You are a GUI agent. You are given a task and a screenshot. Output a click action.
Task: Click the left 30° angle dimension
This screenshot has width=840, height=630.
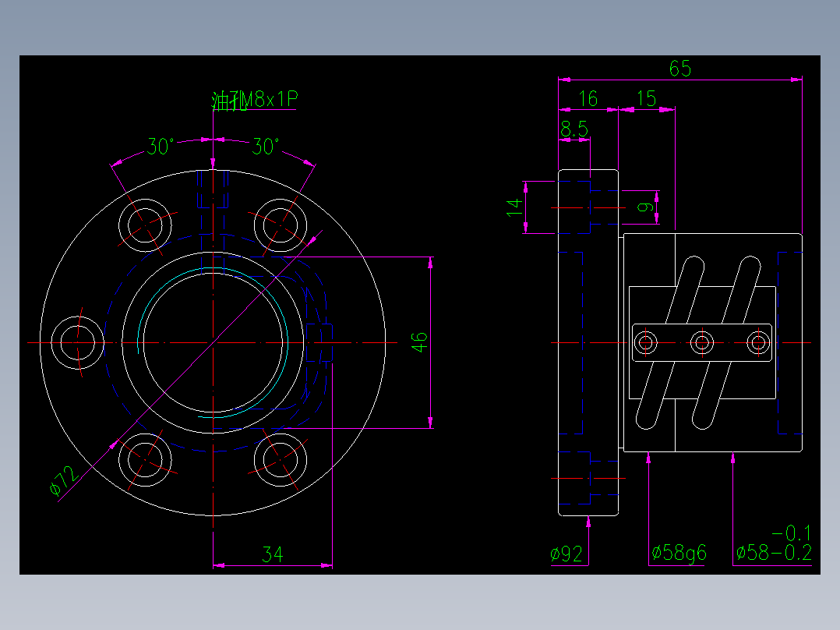[x=161, y=147]
